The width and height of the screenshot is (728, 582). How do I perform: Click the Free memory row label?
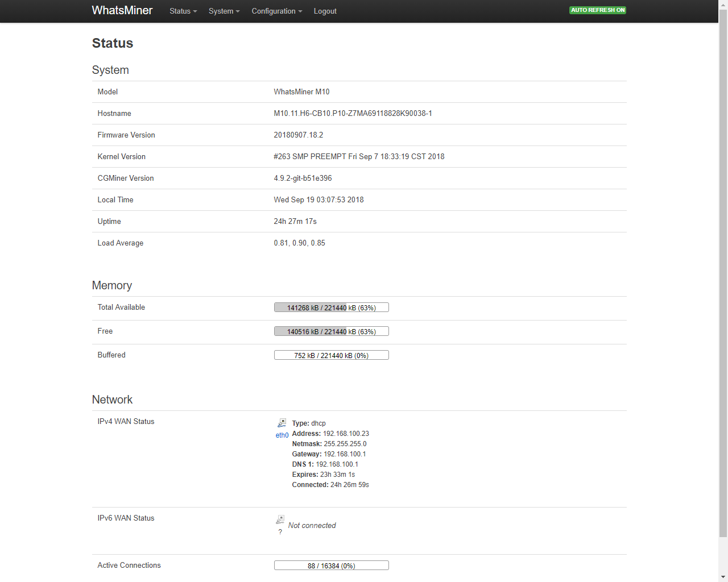pos(105,331)
